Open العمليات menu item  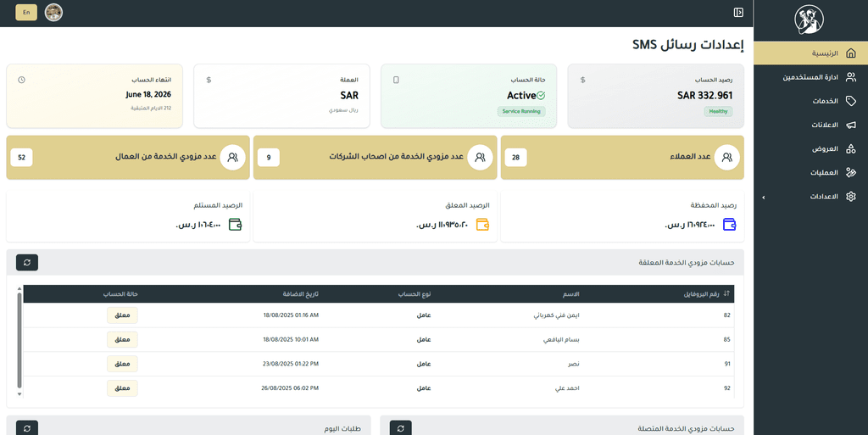(x=811, y=173)
